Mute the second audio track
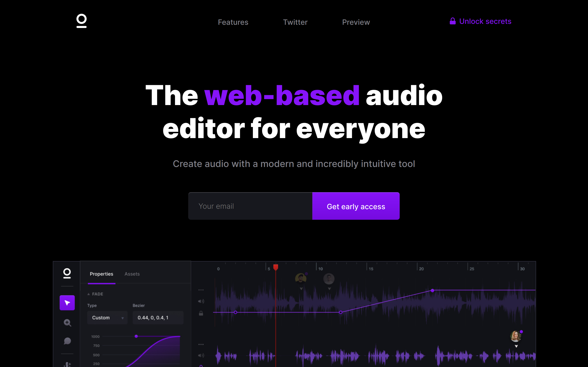The image size is (588, 367). pyautogui.click(x=201, y=356)
